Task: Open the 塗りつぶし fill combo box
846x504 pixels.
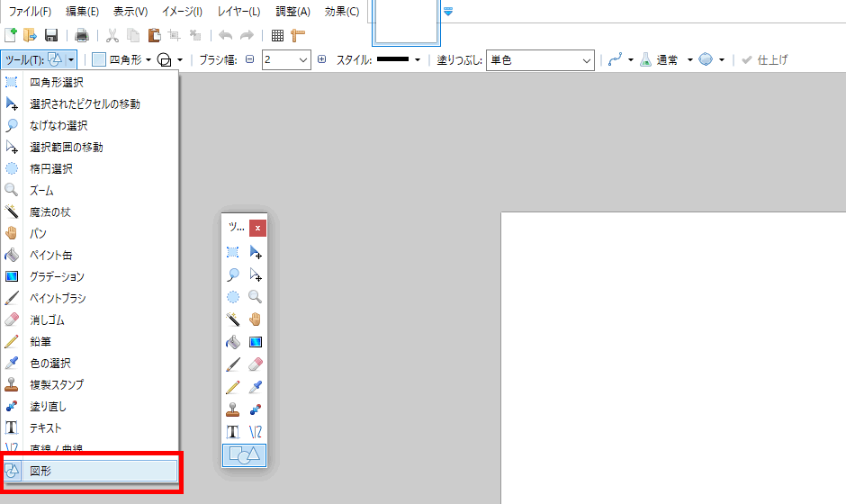Action: (539, 60)
